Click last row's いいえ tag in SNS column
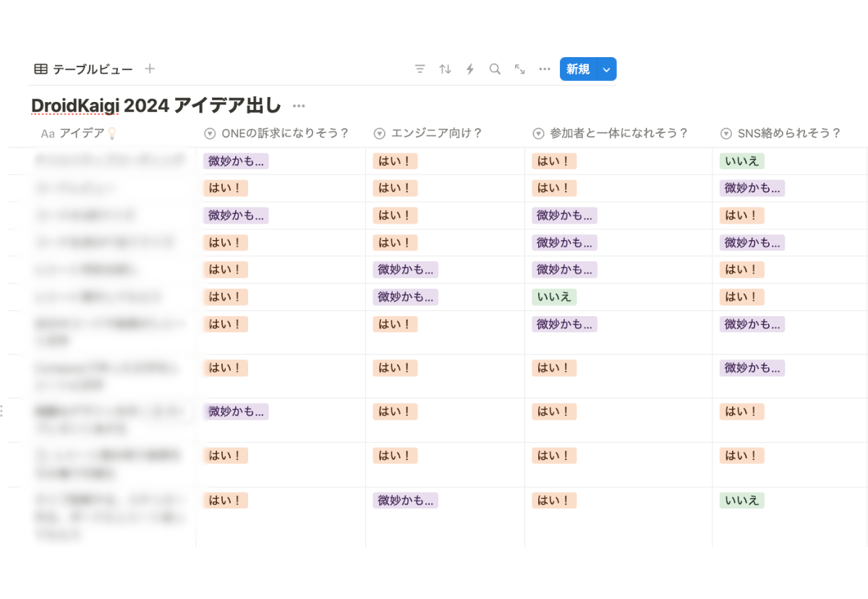 click(742, 500)
